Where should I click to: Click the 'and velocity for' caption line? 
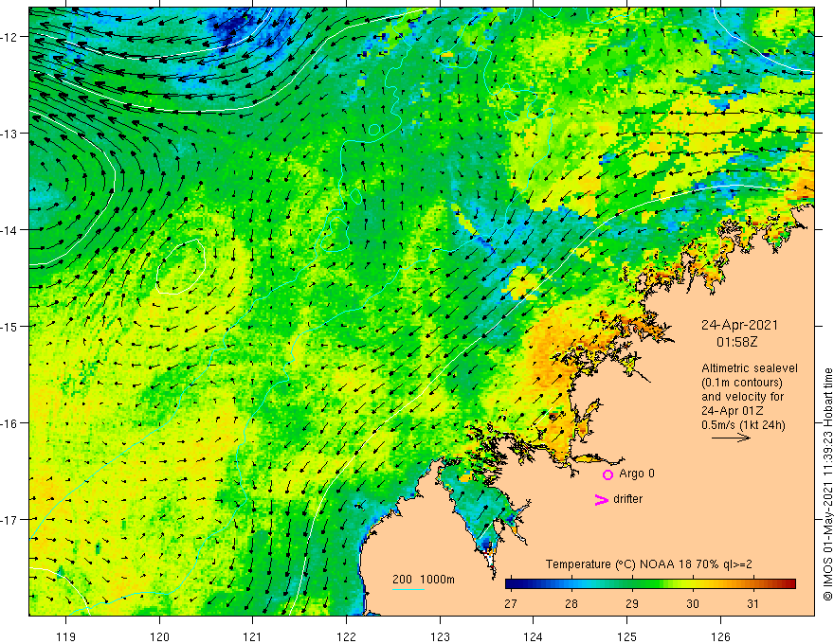pyautogui.click(x=742, y=397)
